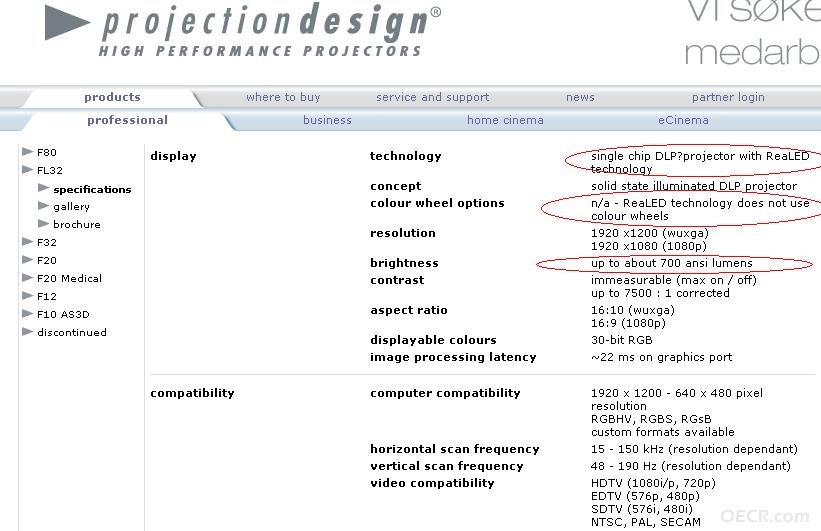Click the 'brightness' label
This screenshot has height=531, width=821.
point(404,263)
